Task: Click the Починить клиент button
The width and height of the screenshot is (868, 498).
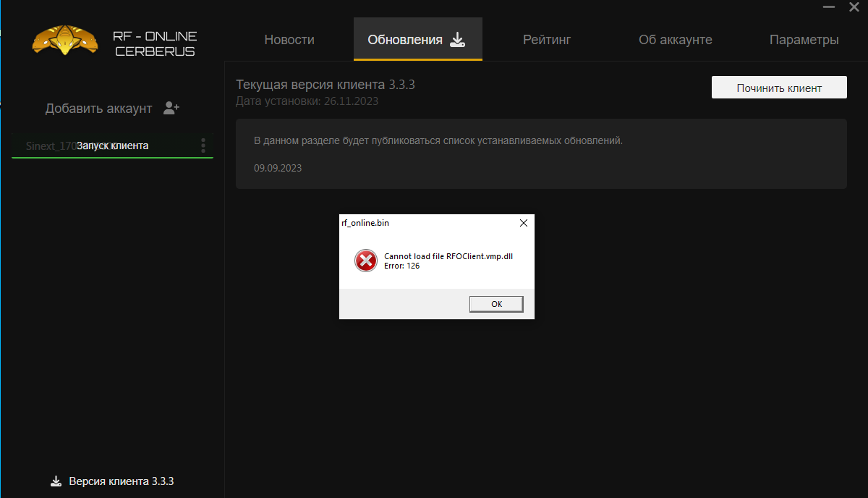Action: click(x=779, y=88)
